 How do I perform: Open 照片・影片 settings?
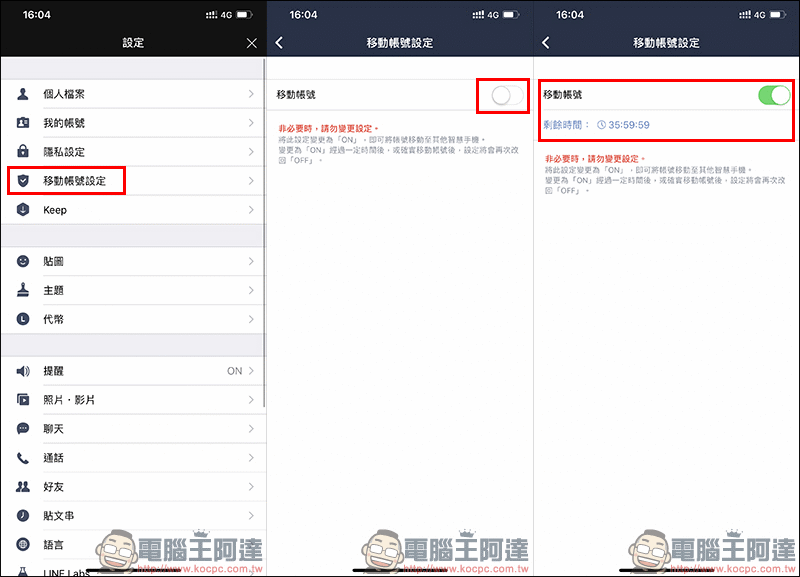[x=133, y=399]
